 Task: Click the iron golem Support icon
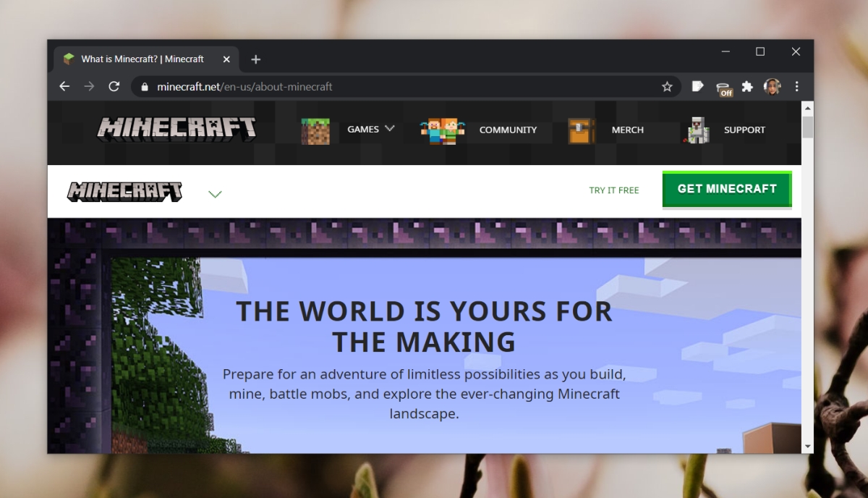coord(696,130)
